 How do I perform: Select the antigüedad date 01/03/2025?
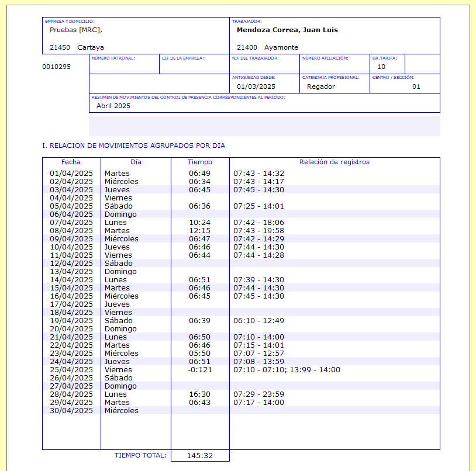coord(256,86)
